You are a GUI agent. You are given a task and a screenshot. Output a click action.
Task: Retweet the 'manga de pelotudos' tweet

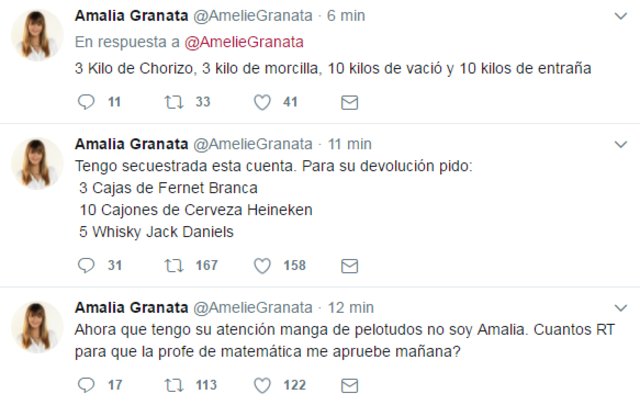click(173, 384)
